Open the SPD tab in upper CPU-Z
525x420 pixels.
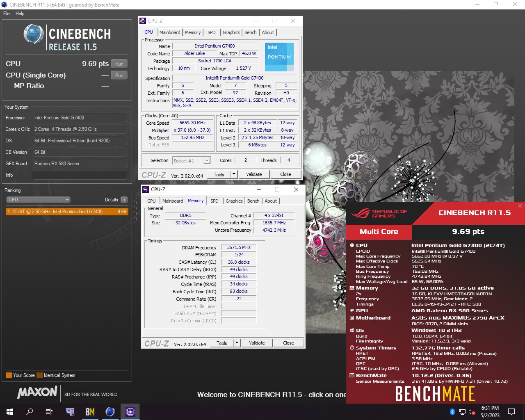[x=211, y=32]
